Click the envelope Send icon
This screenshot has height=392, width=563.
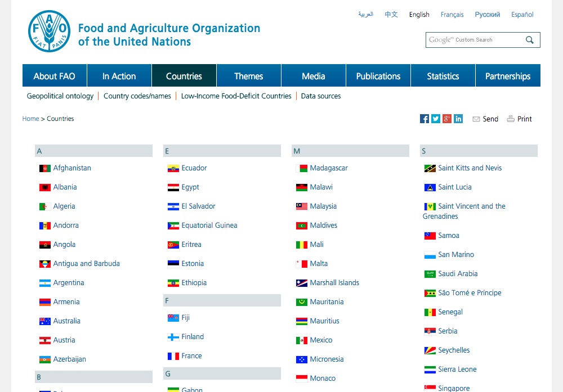coord(476,119)
